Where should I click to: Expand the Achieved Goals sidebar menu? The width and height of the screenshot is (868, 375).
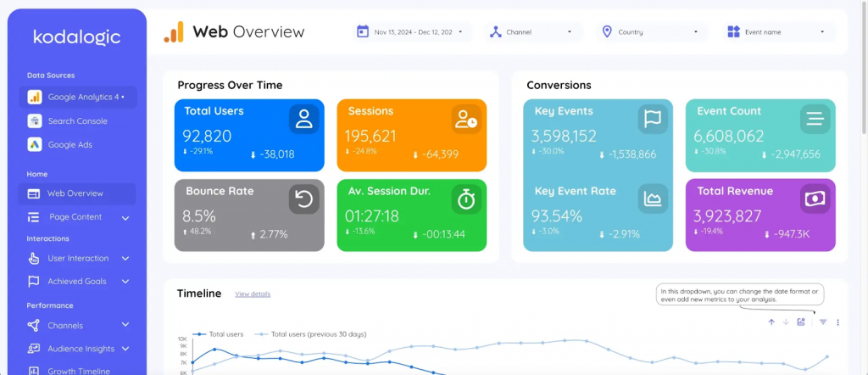125,282
